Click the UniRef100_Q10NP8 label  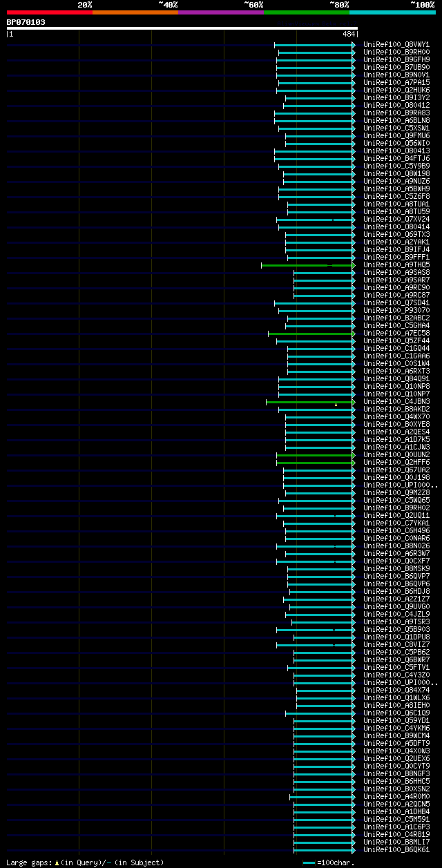pos(396,386)
